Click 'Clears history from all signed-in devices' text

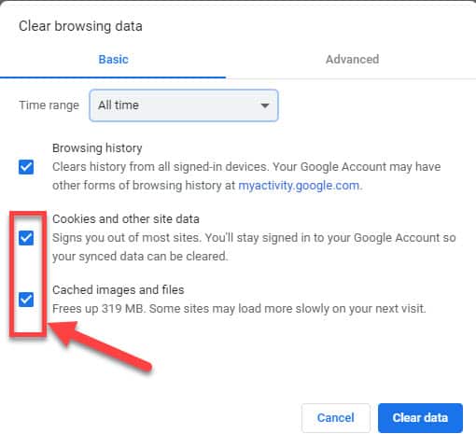(x=160, y=167)
